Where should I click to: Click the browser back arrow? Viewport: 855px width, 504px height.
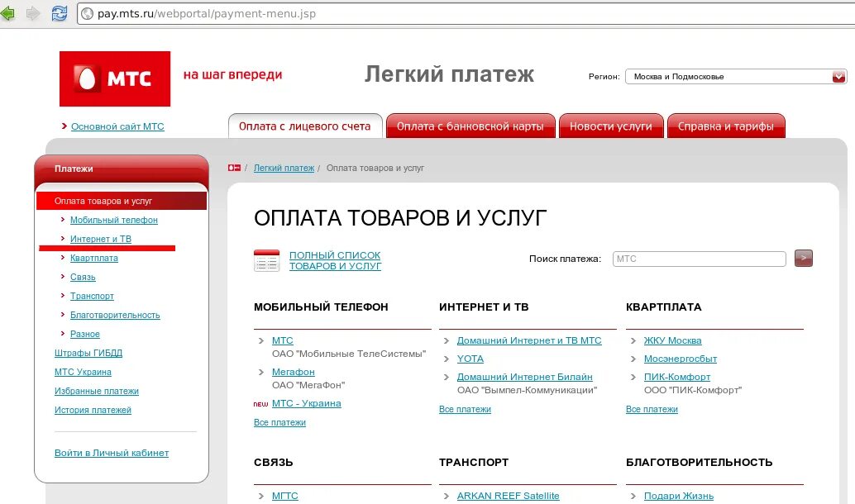pos(7,13)
